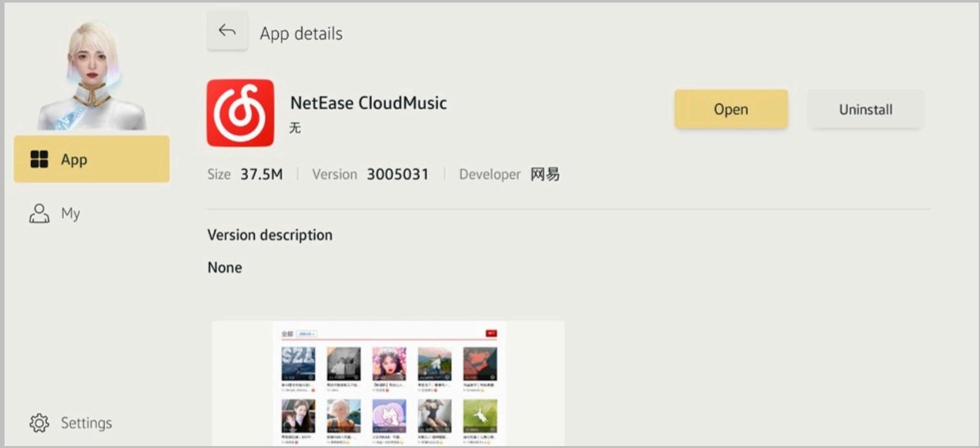Click the Version label beside 3005031
This screenshot has height=448, width=980.
click(334, 174)
